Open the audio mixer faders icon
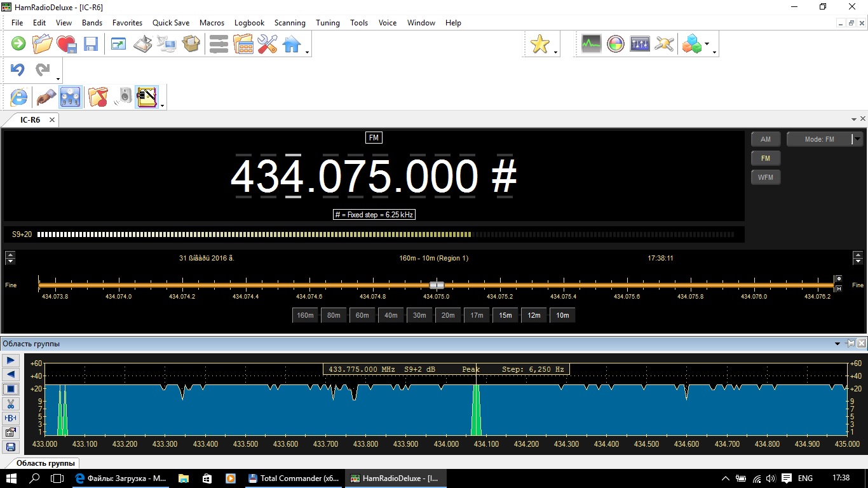Screen dimensions: 868x488 [640, 44]
